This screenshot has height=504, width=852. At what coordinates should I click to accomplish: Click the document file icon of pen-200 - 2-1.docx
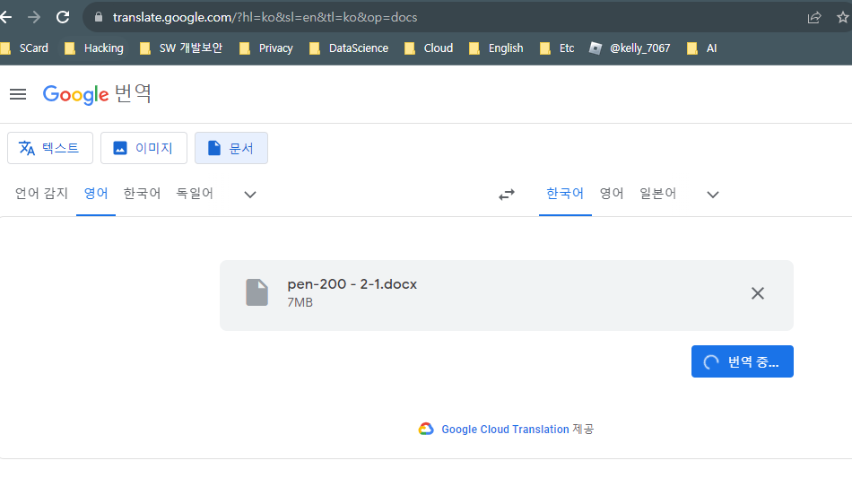257,292
